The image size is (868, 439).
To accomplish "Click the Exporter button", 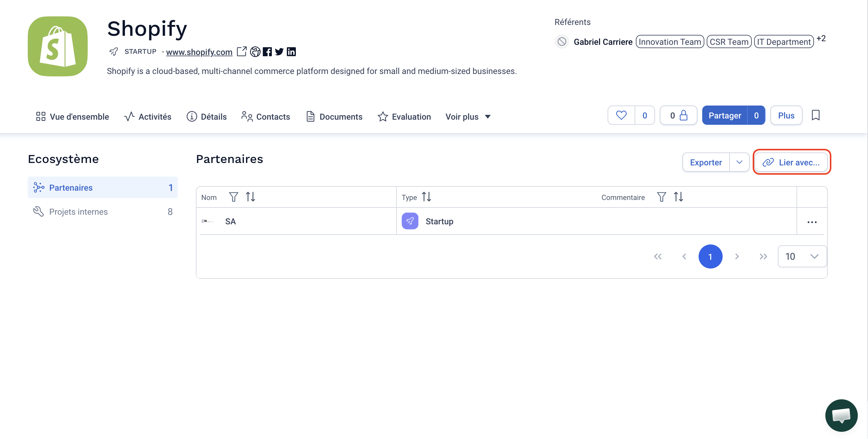I will [706, 162].
